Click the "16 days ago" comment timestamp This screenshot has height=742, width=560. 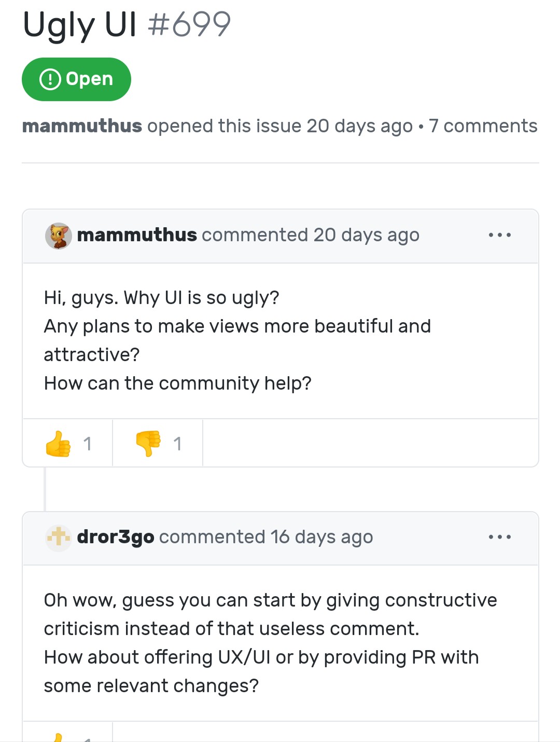pyautogui.click(x=321, y=538)
